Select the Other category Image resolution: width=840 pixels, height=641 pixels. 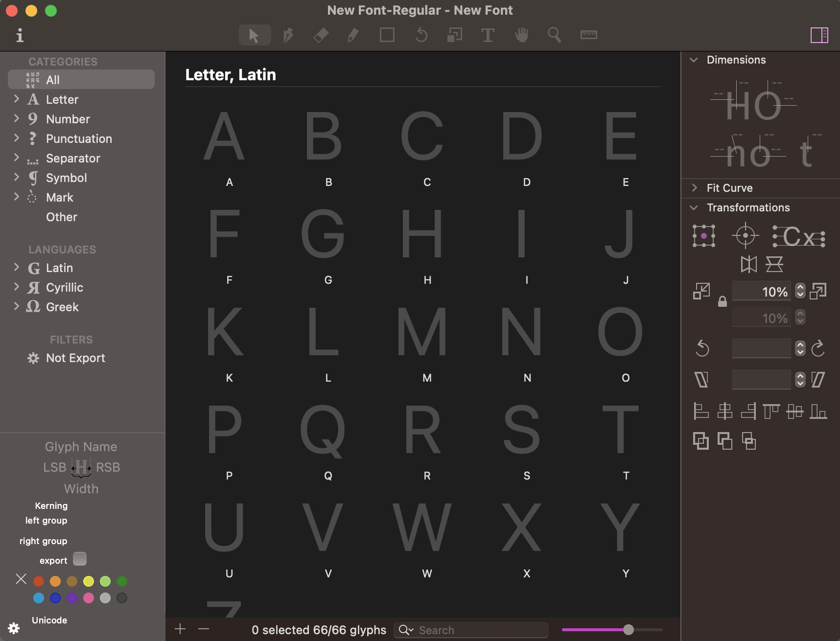[62, 217]
